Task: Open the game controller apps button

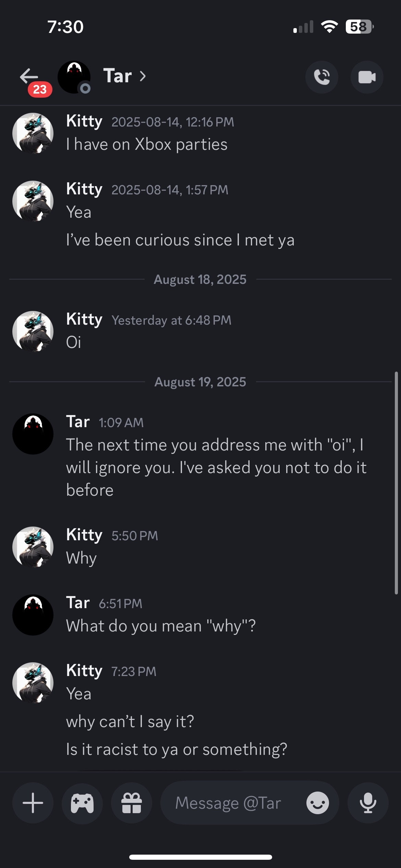Action: click(x=82, y=803)
